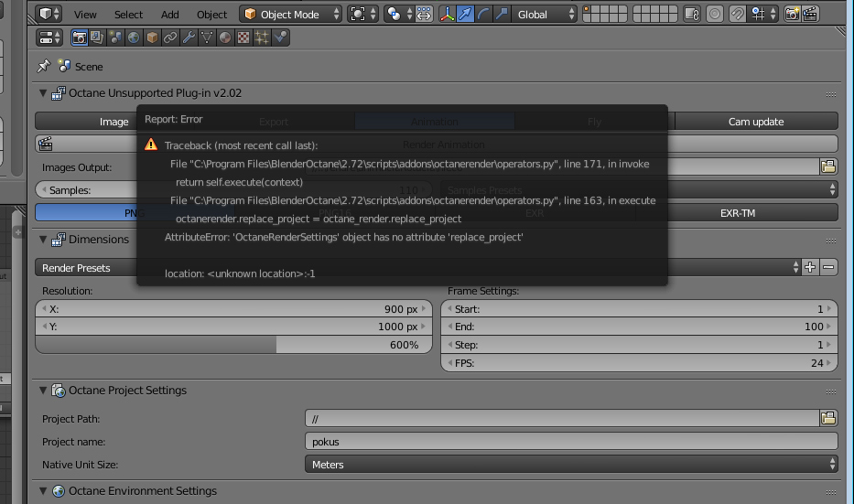Select the rotate manipulator arc
This screenshot has width=854, height=504.
[x=483, y=14]
